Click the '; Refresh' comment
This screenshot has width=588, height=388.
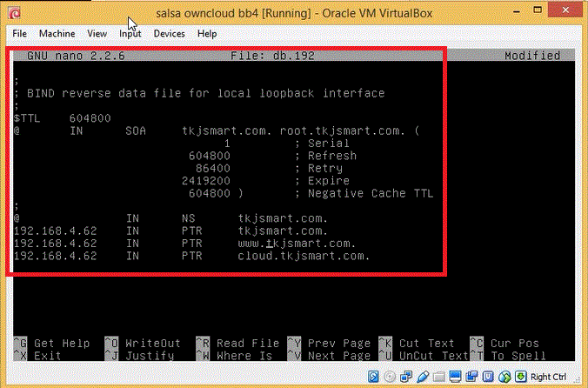tap(325, 156)
